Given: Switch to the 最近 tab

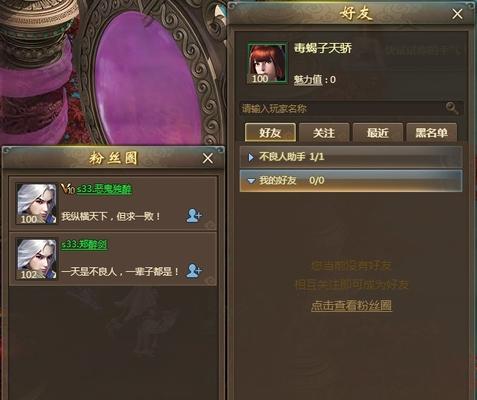Looking at the screenshot, I should [378, 133].
